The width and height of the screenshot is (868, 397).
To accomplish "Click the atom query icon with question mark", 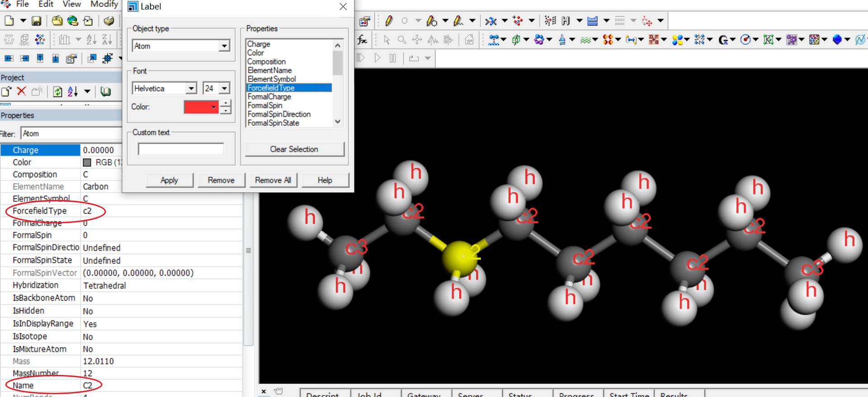I will [40, 40].
